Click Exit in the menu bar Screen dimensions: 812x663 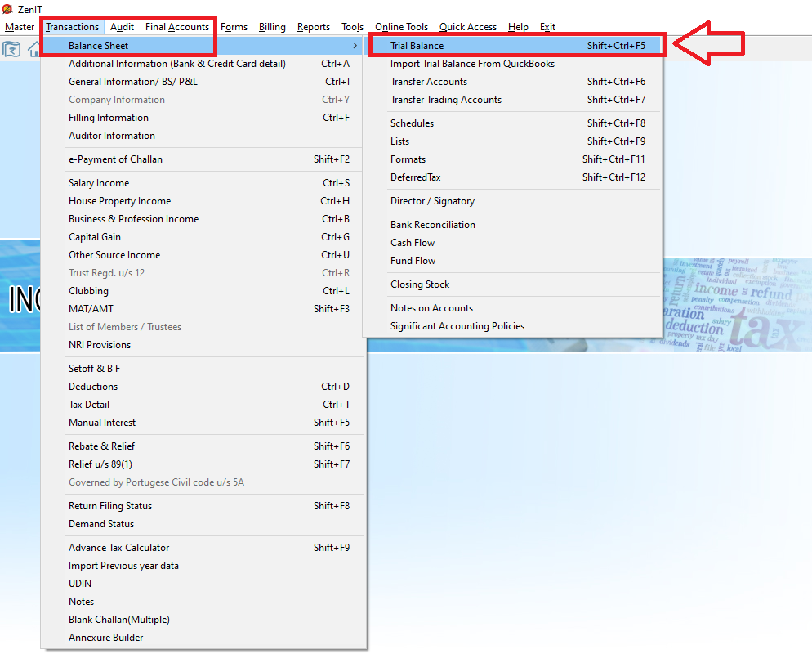(547, 27)
